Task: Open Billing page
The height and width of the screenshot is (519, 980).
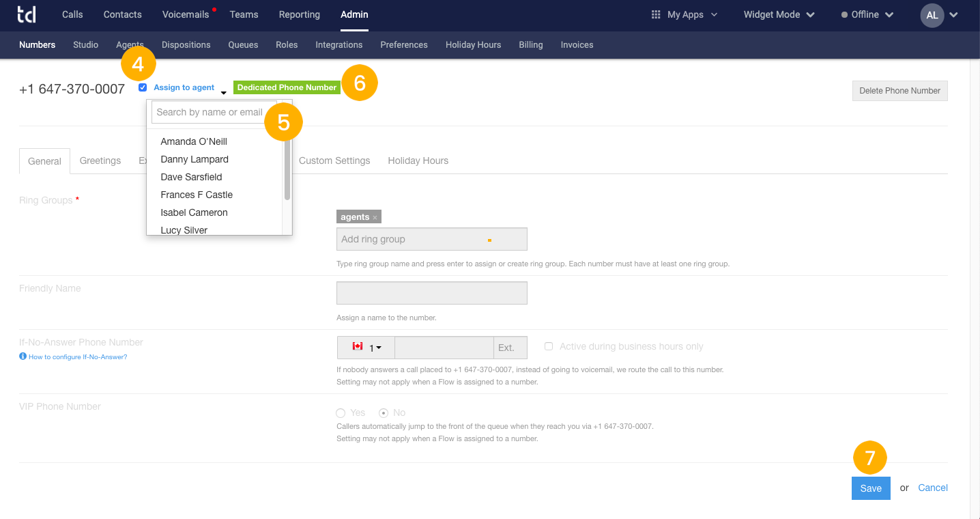Action: pos(531,44)
